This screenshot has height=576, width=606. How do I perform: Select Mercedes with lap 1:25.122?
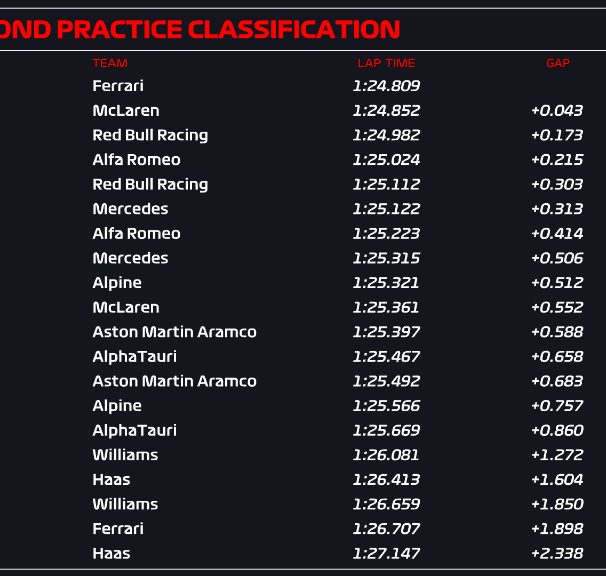tap(130, 209)
